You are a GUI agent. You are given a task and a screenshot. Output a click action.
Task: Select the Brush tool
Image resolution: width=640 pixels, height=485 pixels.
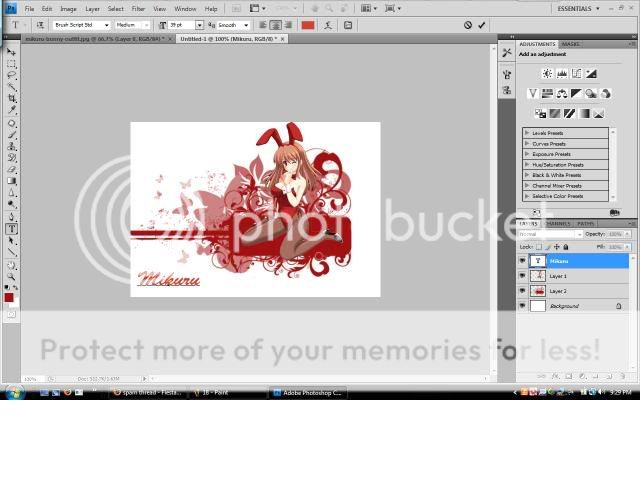(11, 135)
